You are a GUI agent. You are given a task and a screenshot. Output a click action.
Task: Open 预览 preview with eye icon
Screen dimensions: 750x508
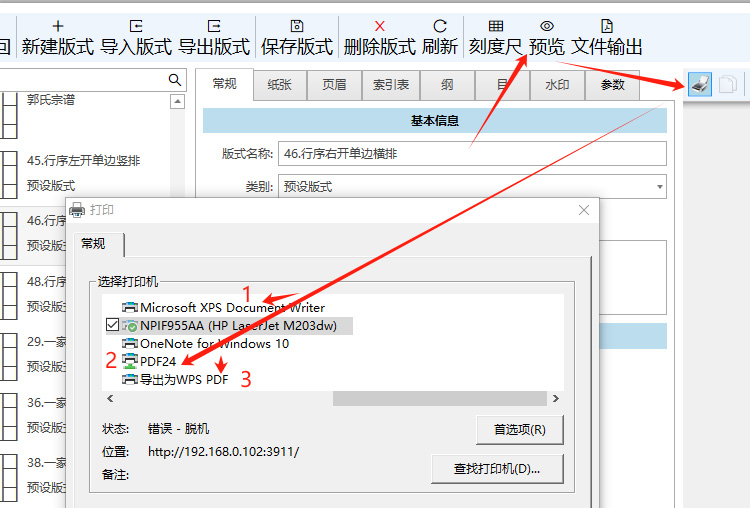[546, 26]
